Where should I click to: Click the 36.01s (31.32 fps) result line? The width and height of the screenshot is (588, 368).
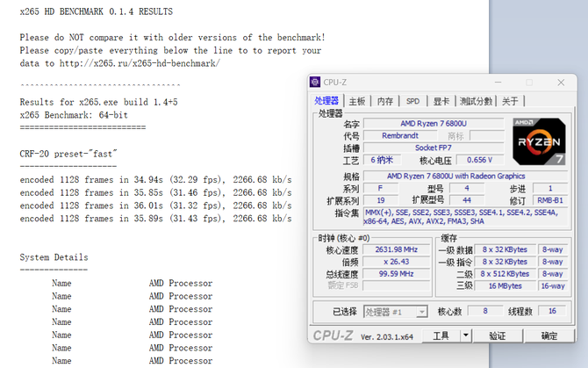pos(155,206)
